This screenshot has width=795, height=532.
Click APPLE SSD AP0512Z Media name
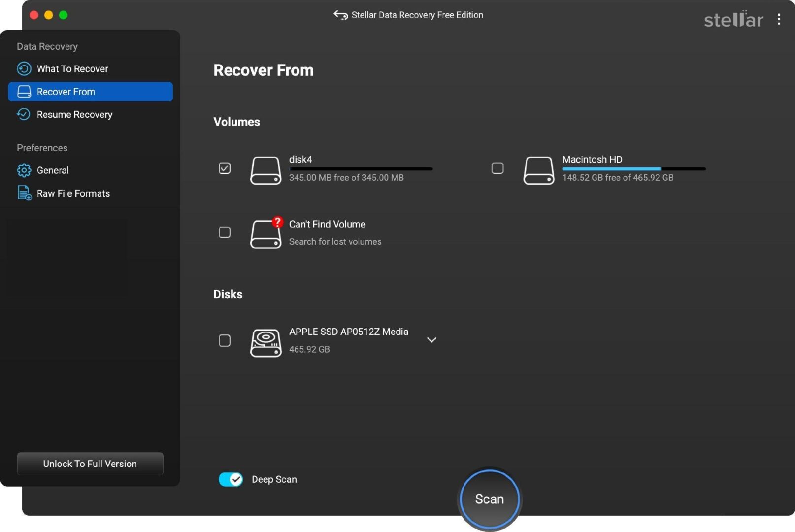coord(349,332)
